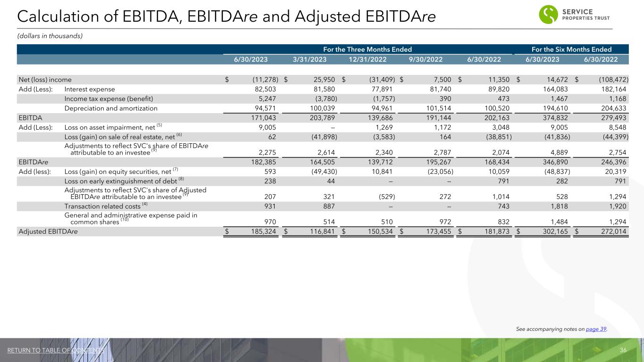Screen dimensions: 644x362
Task: Click Return to Table of Contents
Action: point(55,350)
